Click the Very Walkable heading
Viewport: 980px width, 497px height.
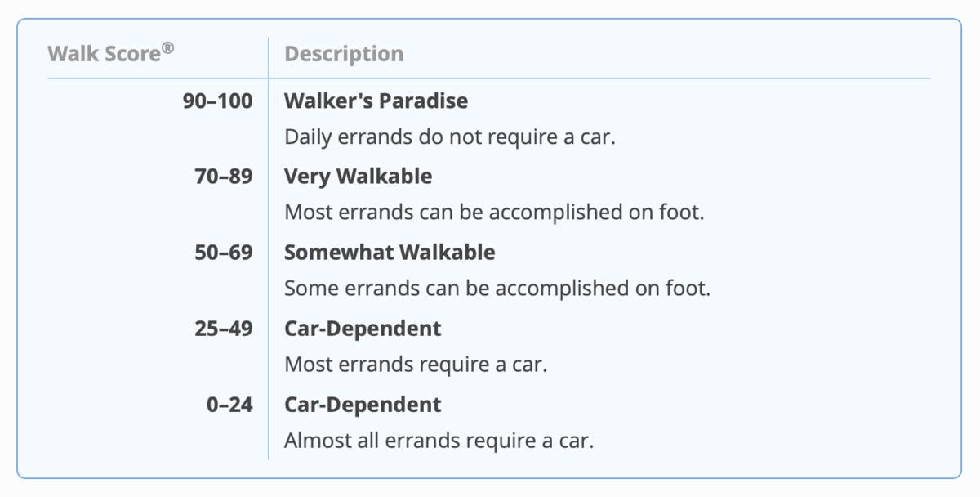click(358, 177)
